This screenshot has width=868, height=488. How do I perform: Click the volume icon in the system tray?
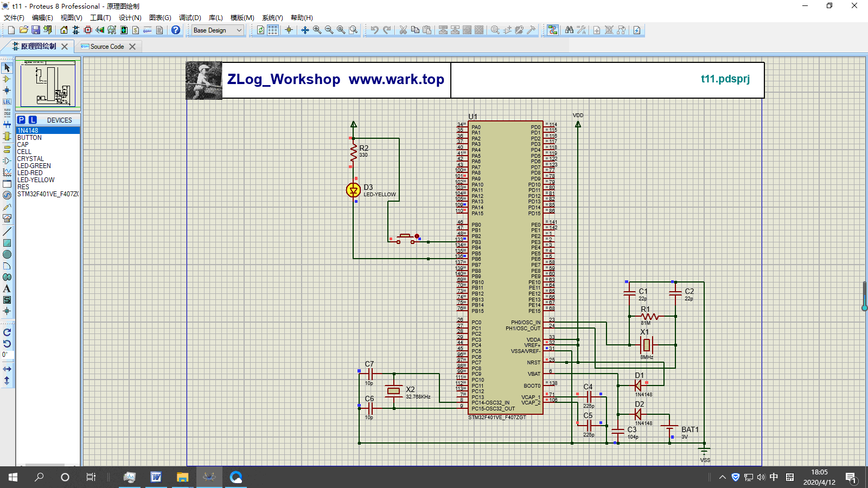(761, 477)
